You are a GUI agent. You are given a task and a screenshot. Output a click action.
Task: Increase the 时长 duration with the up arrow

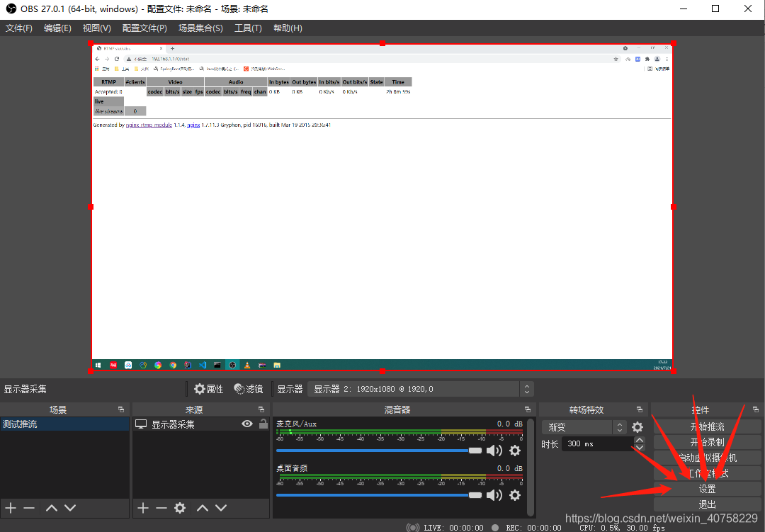coord(640,440)
